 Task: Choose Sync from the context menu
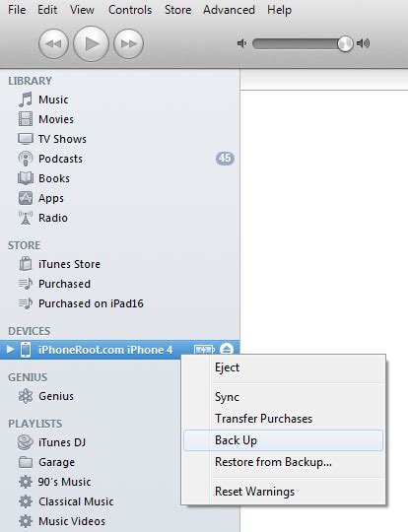tap(283, 397)
